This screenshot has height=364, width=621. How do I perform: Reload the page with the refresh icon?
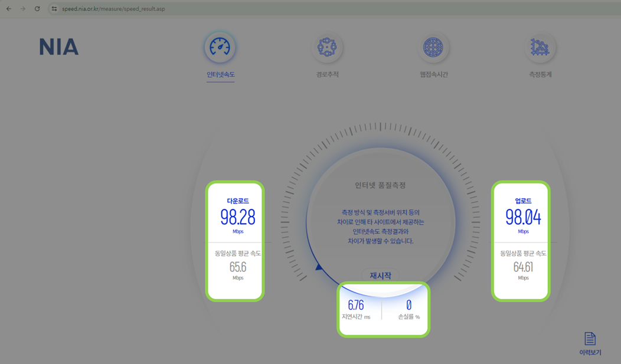coord(37,9)
